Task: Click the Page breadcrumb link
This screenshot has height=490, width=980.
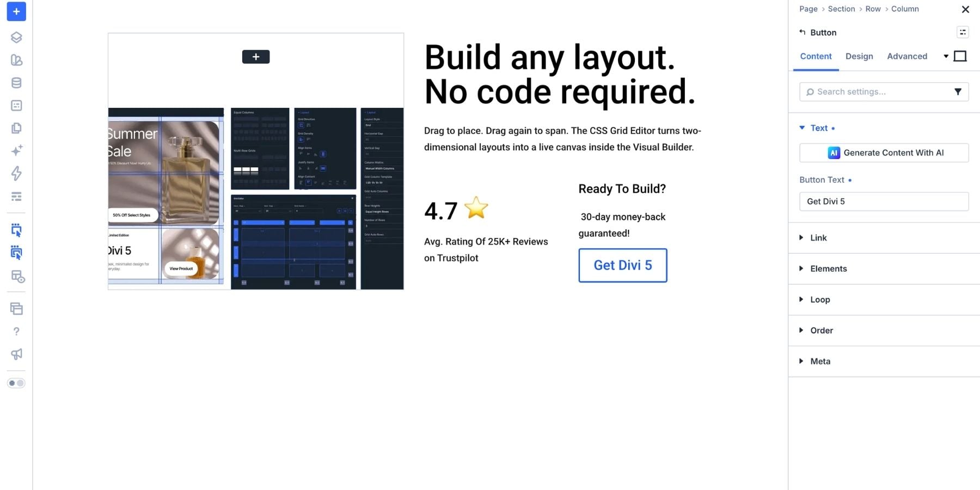Action: click(808, 9)
